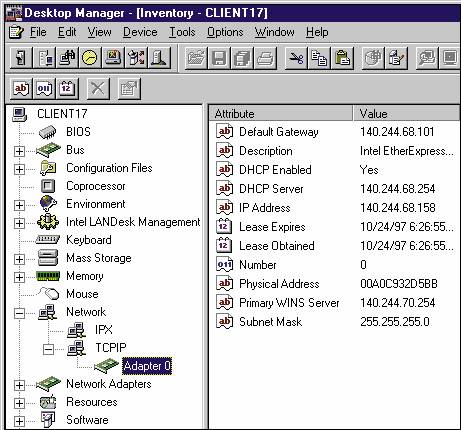Open the Help menu
This screenshot has width=461, height=430.
click(317, 32)
